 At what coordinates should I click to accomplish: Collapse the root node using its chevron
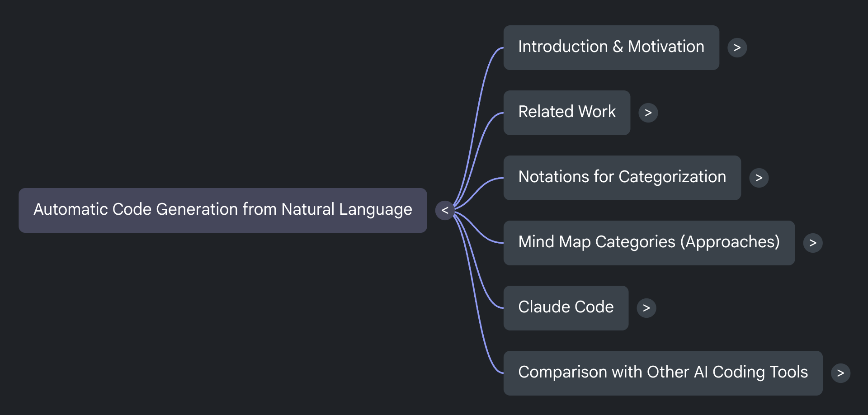click(x=445, y=210)
